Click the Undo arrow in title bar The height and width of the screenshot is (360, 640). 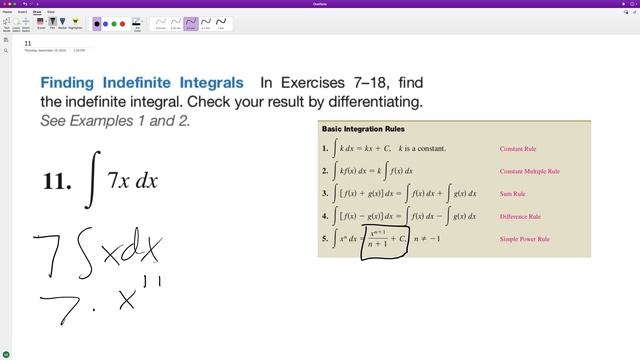click(x=25, y=4)
